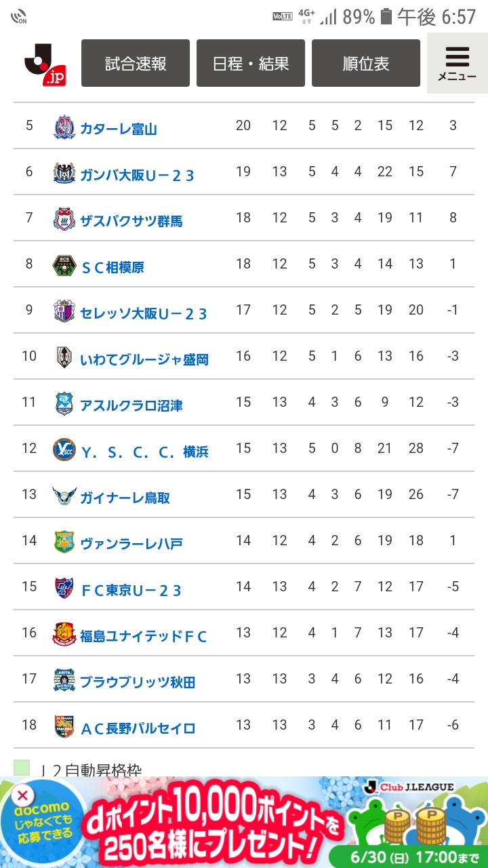This screenshot has height=868, width=488.
Task: Tap the ガイナーレ鳥取 team crest
Action: pos(64,496)
